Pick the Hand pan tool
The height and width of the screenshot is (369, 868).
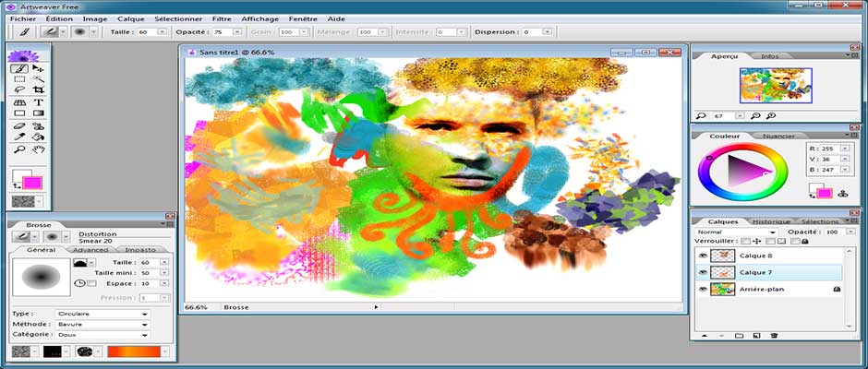click(38, 149)
